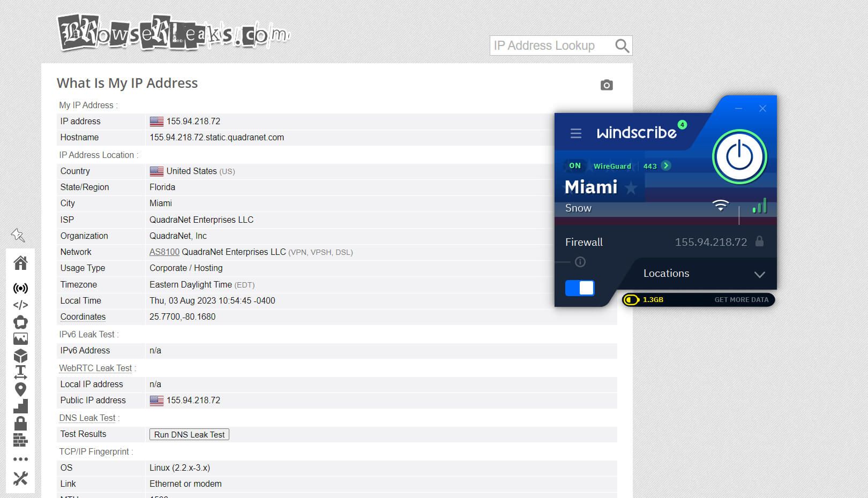Click the WireGuard protocol label in Windscribe
868x498 pixels.
[x=612, y=166]
